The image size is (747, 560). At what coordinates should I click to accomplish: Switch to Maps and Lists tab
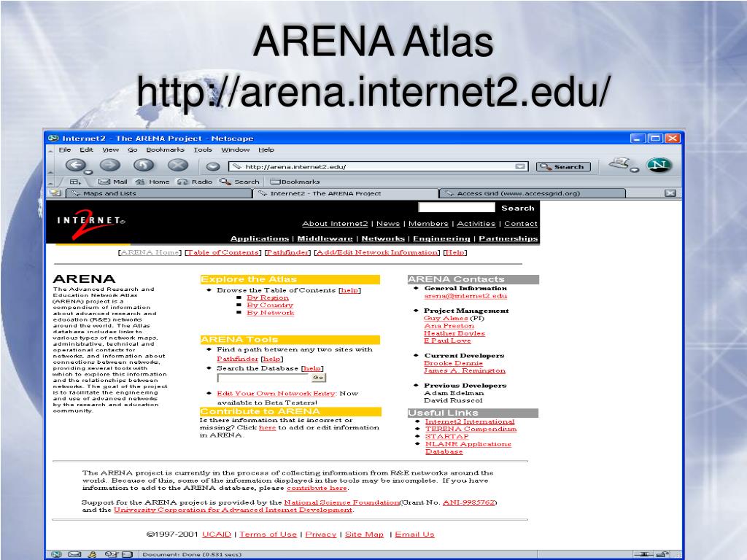[158, 192]
